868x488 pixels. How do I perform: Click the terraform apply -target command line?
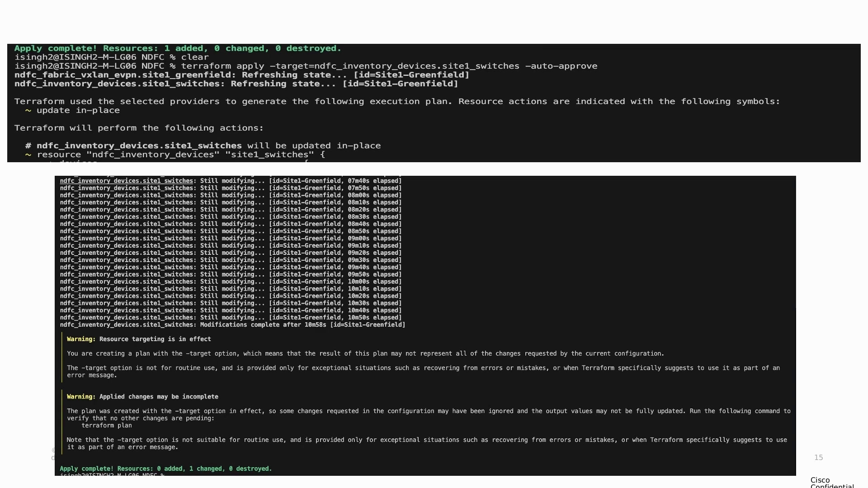[x=306, y=66]
